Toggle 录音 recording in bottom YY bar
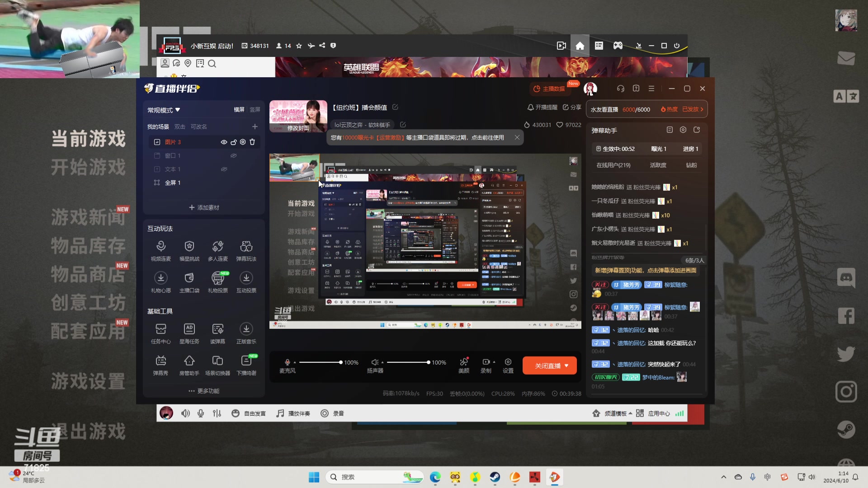This screenshot has width=868, height=488. [x=332, y=413]
